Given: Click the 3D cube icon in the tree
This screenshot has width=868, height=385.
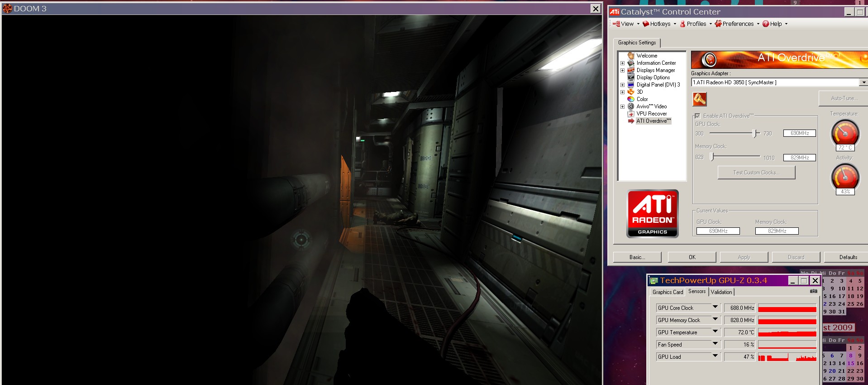Looking at the screenshot, I should (631, 92).
